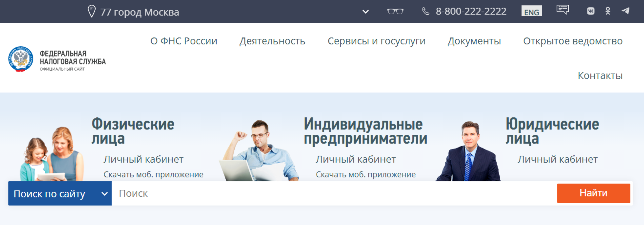Viewport: 644px width, 225px height.
Task: Open Личный кабинет for Индивидуальные предприниматели
Action: coord(356,159)
